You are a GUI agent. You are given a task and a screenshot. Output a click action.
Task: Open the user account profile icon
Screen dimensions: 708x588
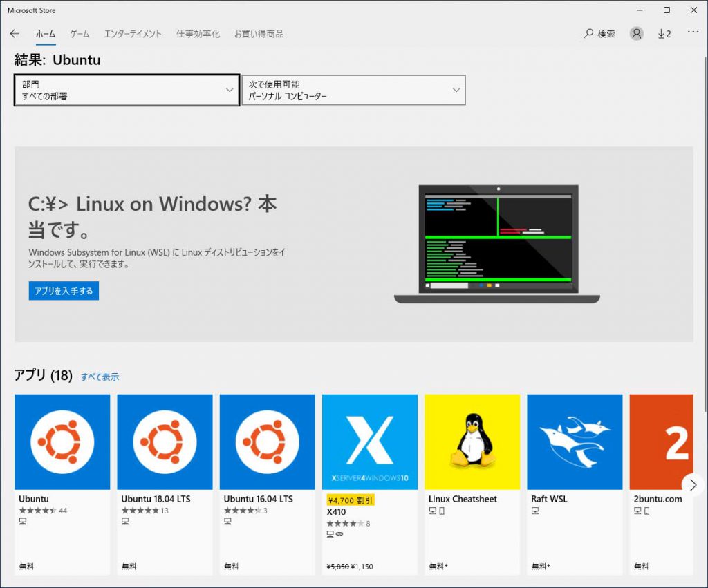click(636, 34)
